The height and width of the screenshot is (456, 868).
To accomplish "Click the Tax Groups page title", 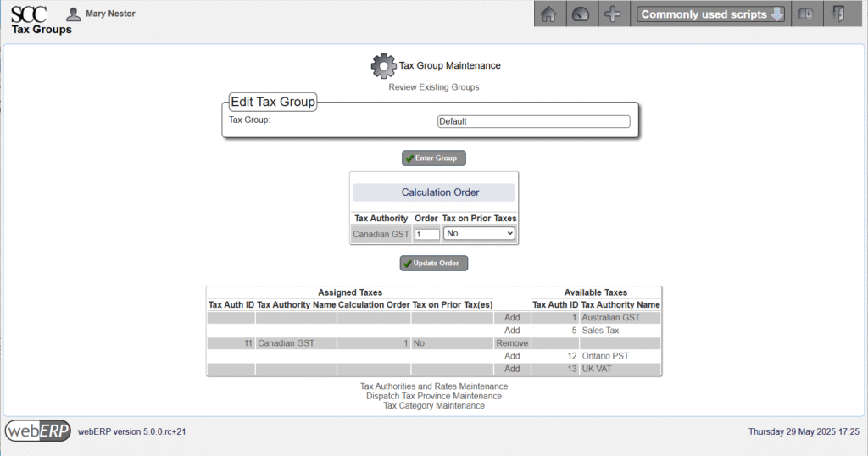I will 42,30.
